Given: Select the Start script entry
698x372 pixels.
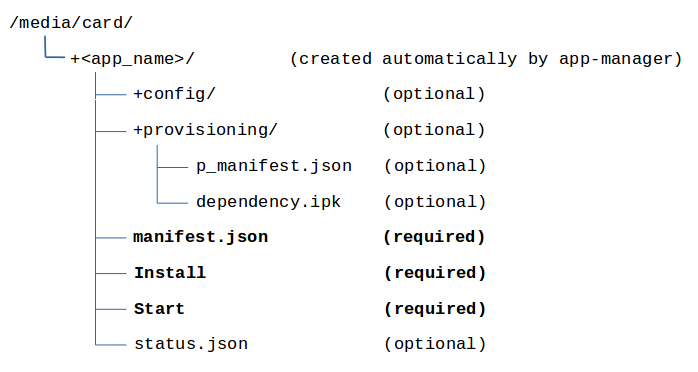Looking at the screenshot, I should tap(159, 309).
